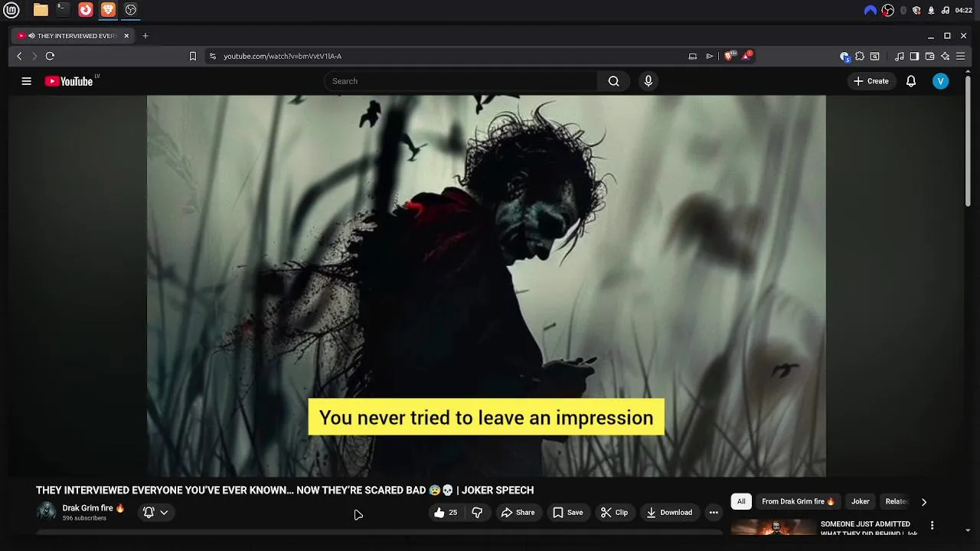This screenshot has height=551, width=980.
Task: Open the site settings icon in address bar
Action: [x=213, y=56]
